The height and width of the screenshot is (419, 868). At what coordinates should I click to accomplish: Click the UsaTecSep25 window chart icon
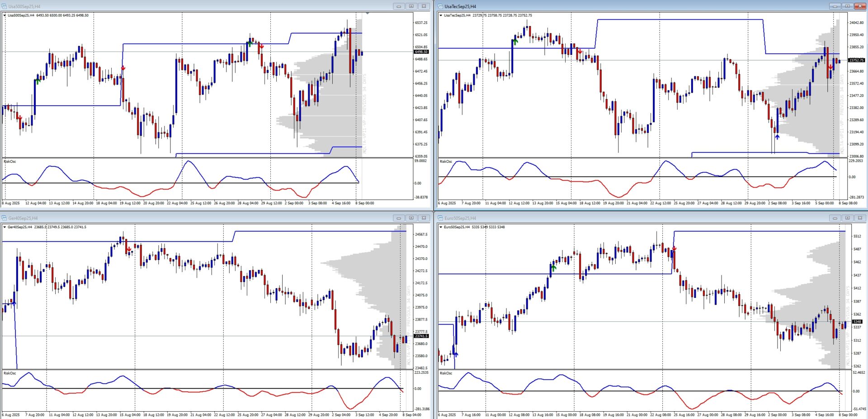(x=440, y=6)
